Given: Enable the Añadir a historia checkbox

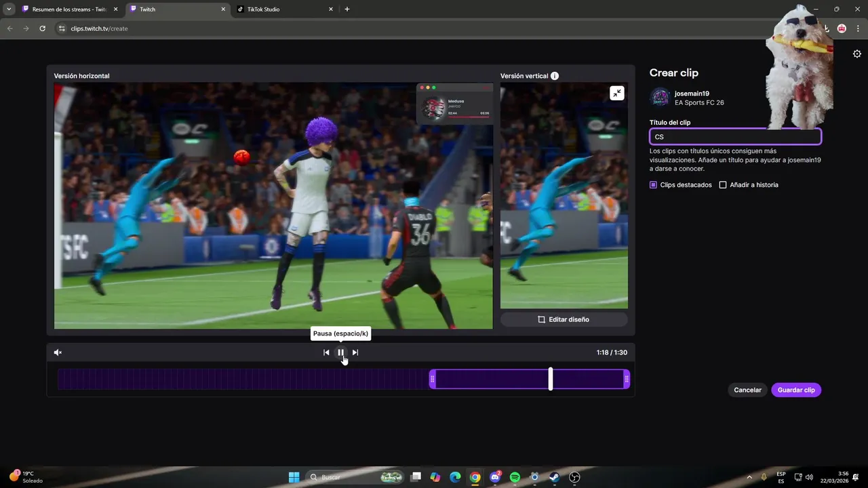Looking at the screenshot, I should [723, 185].
